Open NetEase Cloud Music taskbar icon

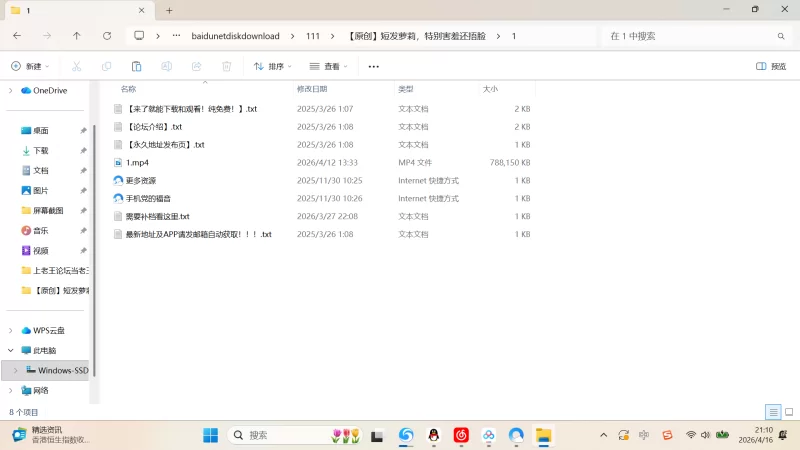point(461,435)
